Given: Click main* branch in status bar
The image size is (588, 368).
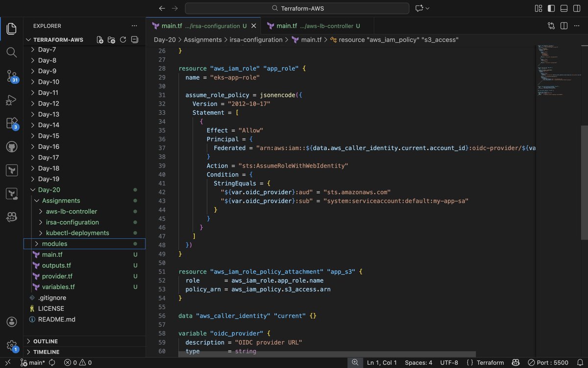Looking at the screenshot, I should [x=33, y=363].
